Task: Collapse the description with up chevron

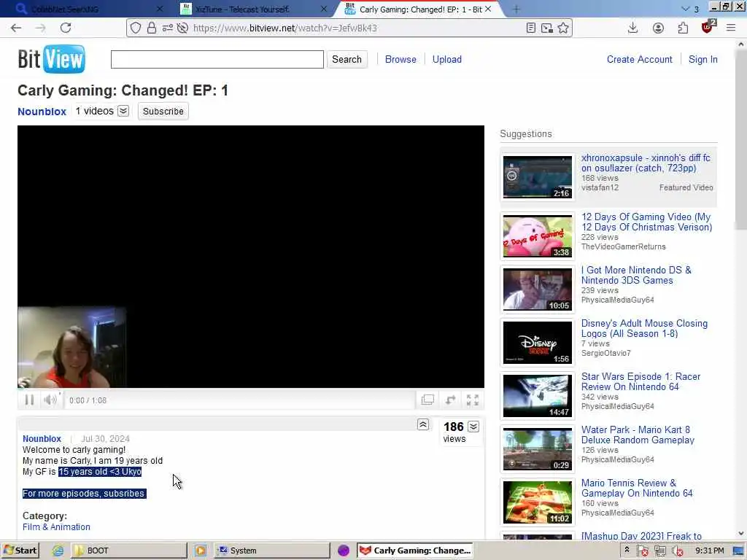Action: tap(423, 424)
